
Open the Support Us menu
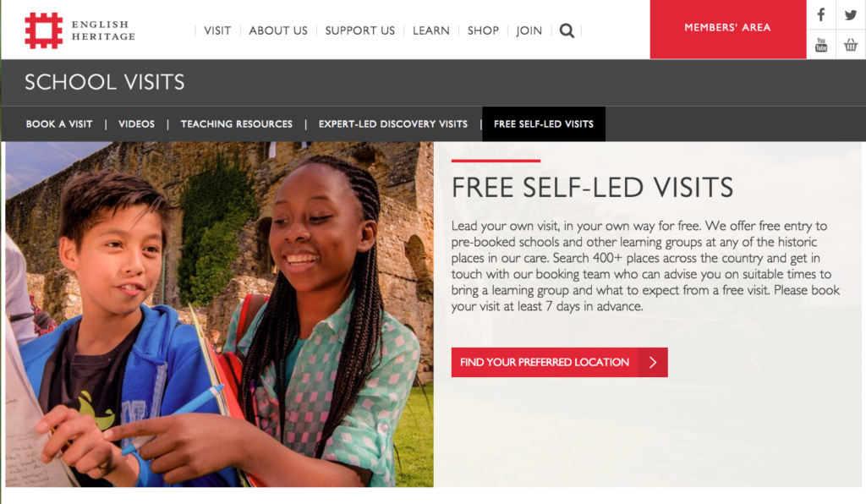tap(360, 31)
